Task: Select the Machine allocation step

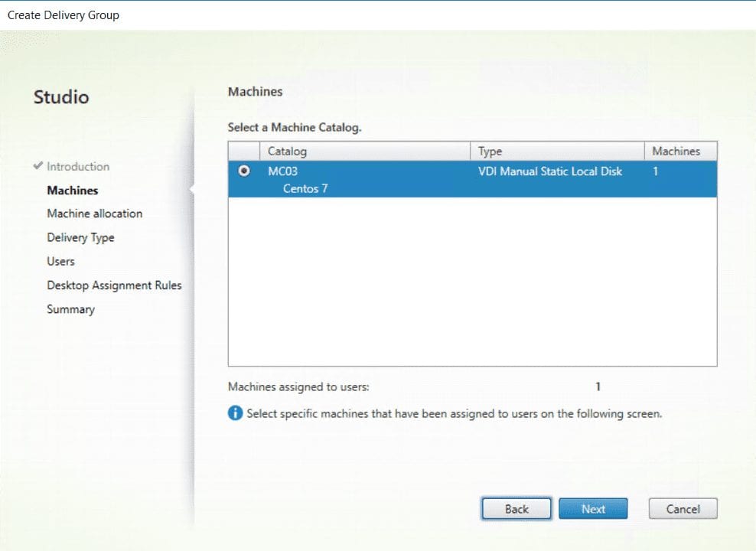Action: pyautogui.click(x=93, y=214)
